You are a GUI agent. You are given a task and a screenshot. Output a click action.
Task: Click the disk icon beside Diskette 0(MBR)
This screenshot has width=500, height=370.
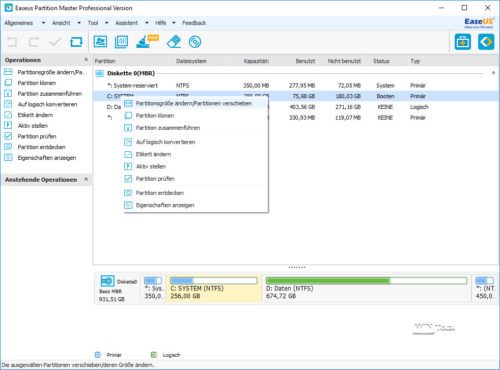coord(100,73)
